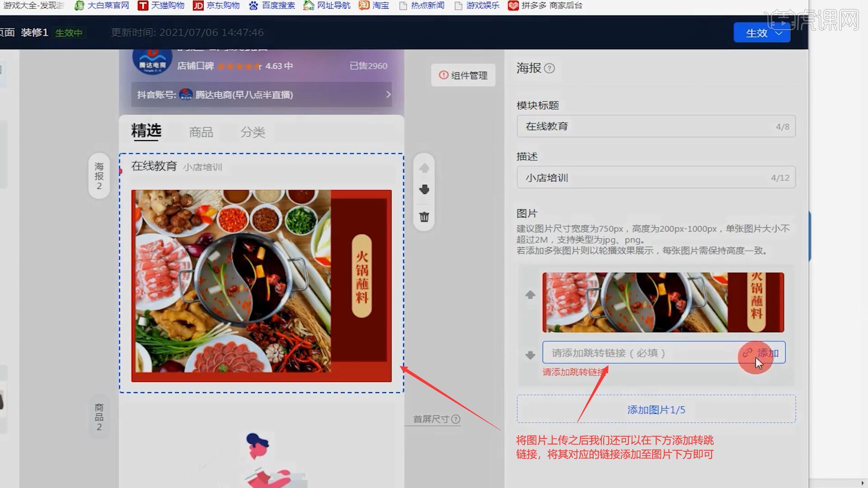Switch to 分类 tab
This screenshot has height=488, width=868.
[253, 132]
